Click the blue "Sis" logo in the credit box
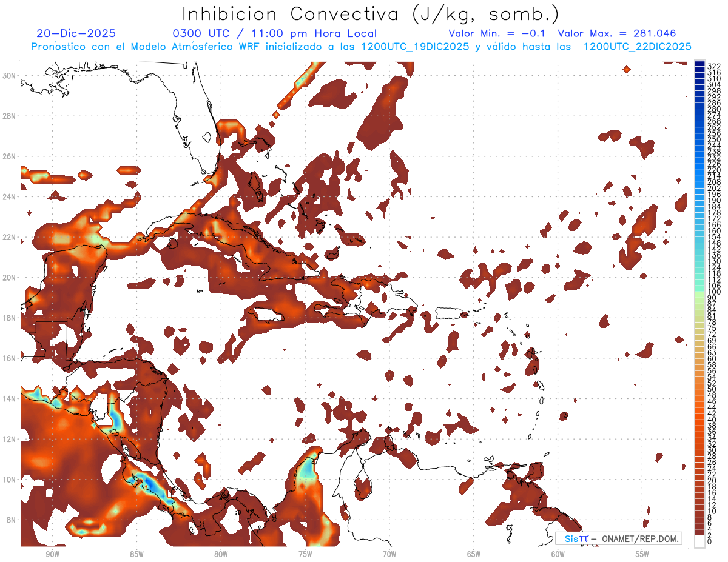This screenshot has width=728, height=562. pos(572,538)
